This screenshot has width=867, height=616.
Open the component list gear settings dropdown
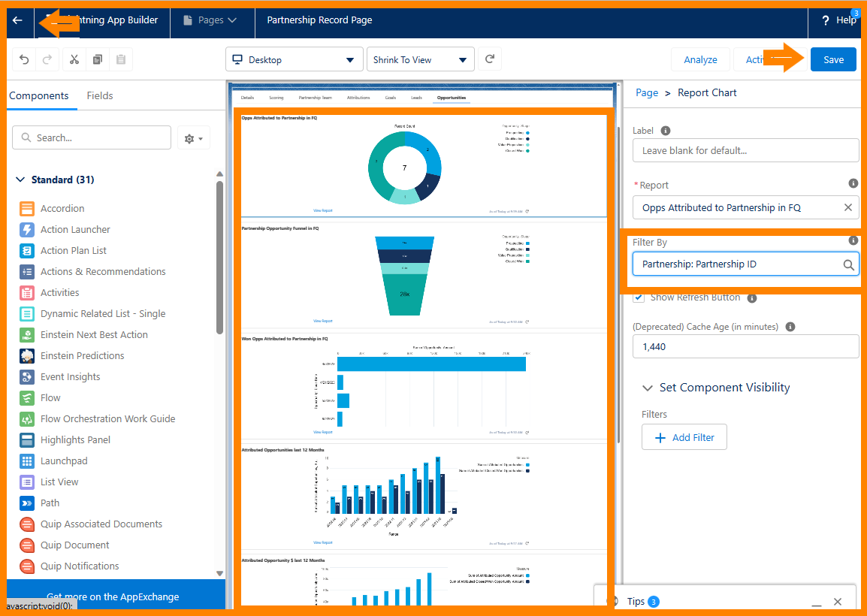click(x=194, y=138)
